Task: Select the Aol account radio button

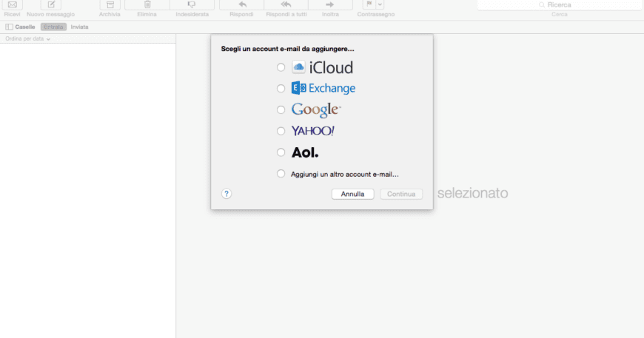Action: 281,152
